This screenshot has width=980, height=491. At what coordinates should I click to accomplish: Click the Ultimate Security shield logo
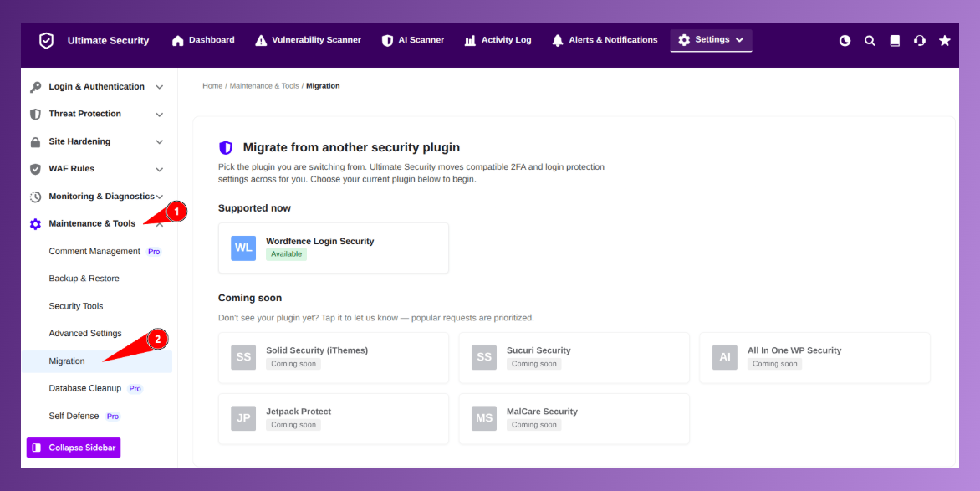[46, 41]
